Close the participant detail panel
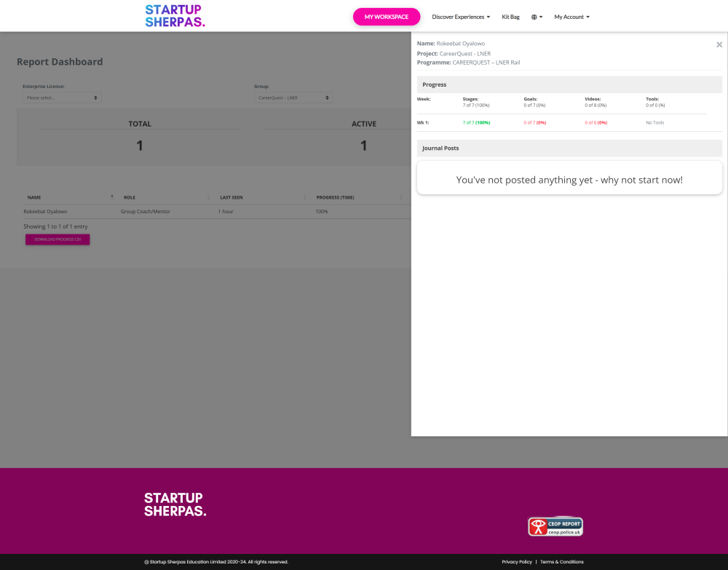This screenshot has width=728, height=570. coord(719,44)
